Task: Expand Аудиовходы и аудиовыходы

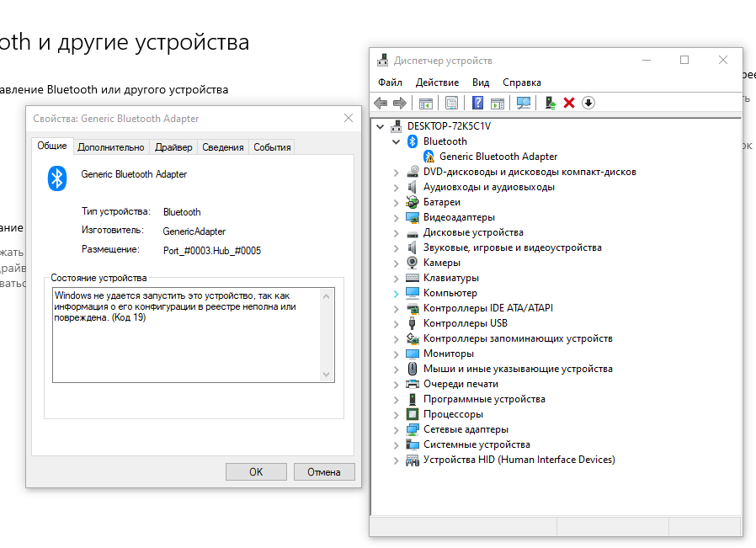Action: pos(396,188)
